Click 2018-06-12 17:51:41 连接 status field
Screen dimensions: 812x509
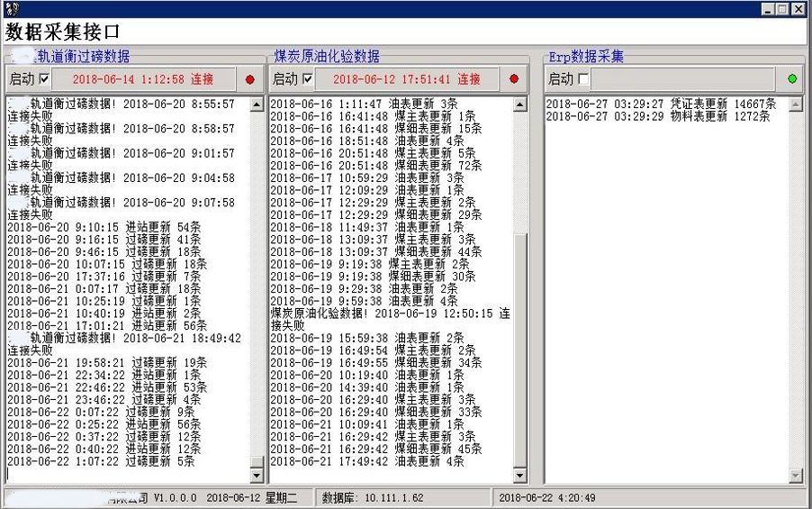point(406,79)
